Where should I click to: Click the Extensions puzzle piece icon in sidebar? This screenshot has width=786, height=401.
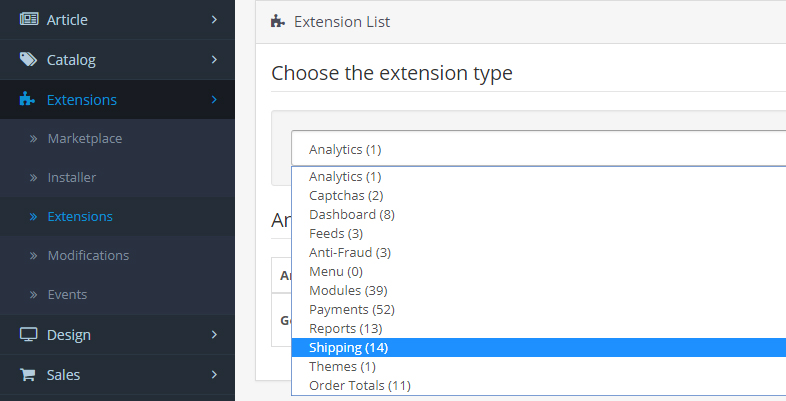(28, 100)
